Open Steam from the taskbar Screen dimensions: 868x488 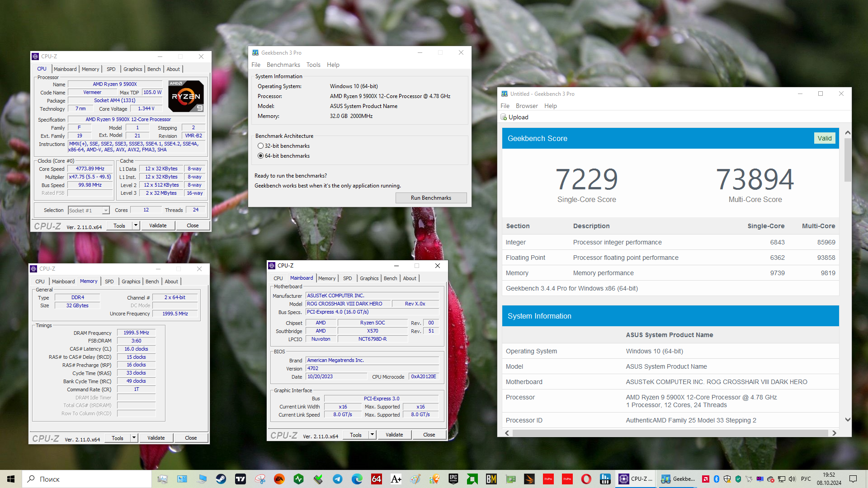click(x=221, y=479)
